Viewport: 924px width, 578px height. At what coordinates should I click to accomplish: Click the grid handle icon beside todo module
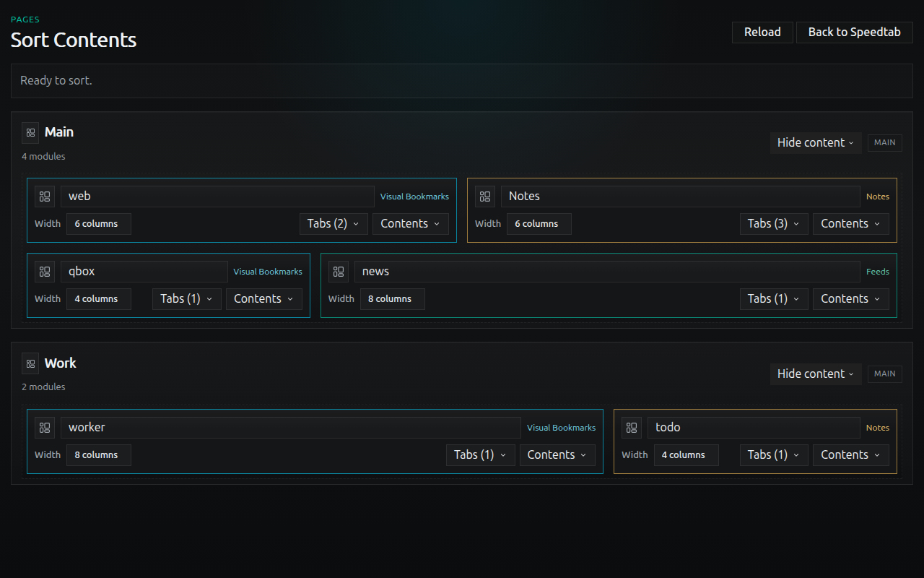(x=632, y=428)
